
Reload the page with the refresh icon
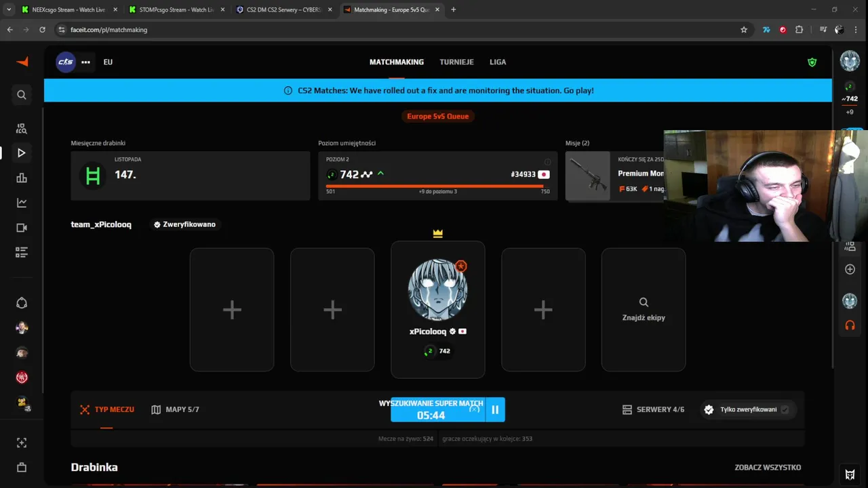click(42, 30)
